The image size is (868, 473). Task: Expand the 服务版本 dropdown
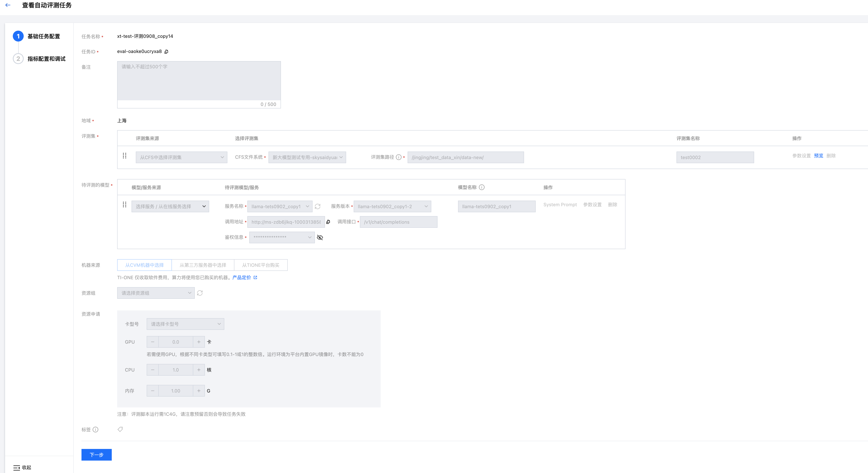tap(392, 206)
